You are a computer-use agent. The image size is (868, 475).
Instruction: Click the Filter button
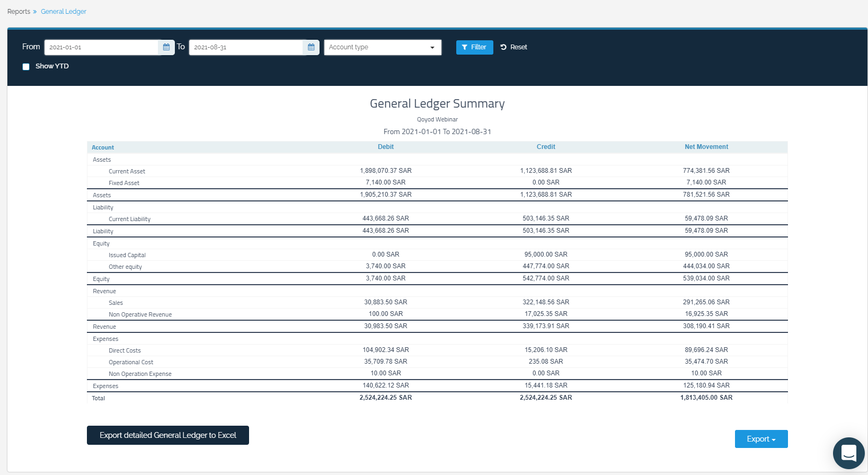pos(474,47)
